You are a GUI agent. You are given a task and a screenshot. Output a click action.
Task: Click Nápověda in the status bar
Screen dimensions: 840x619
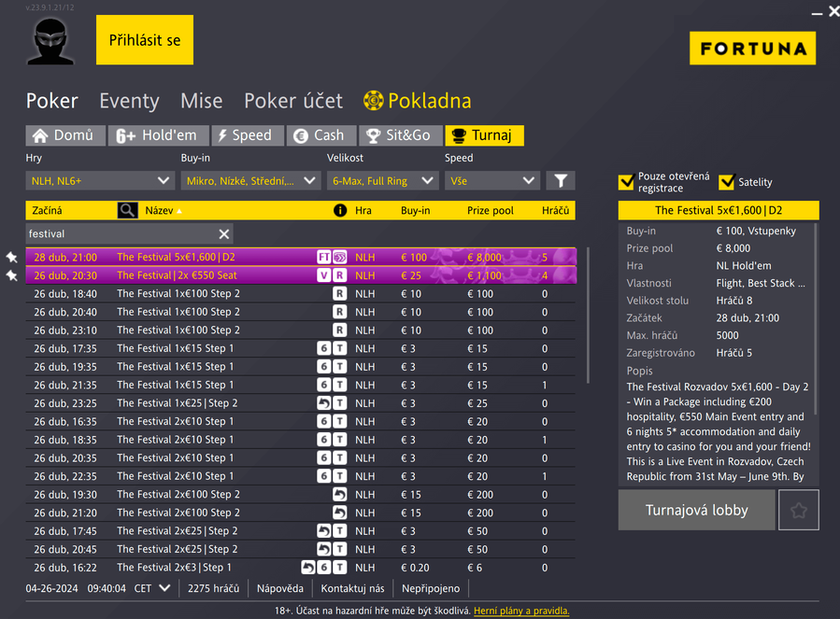(280, 588)
